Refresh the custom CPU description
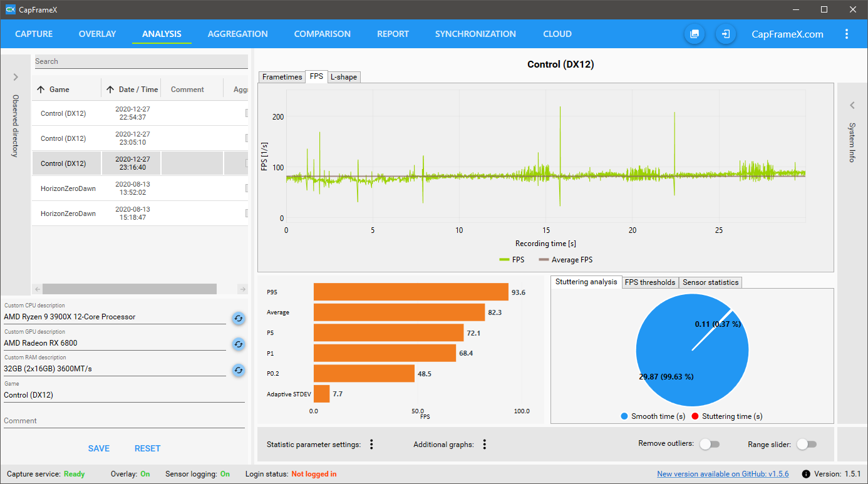The image size is (868, 484). coord(238,318)
